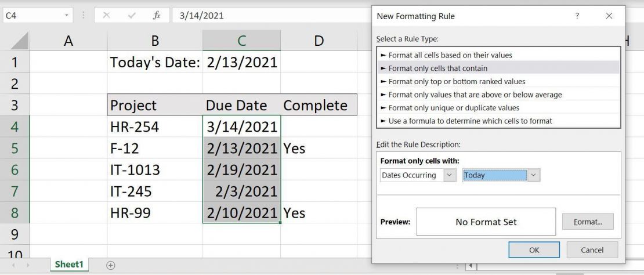Image resolution: width=644 pixels, height=275 pixels.
Task: Open the Dates Occurring dropdown
Action: coord(450,175)
